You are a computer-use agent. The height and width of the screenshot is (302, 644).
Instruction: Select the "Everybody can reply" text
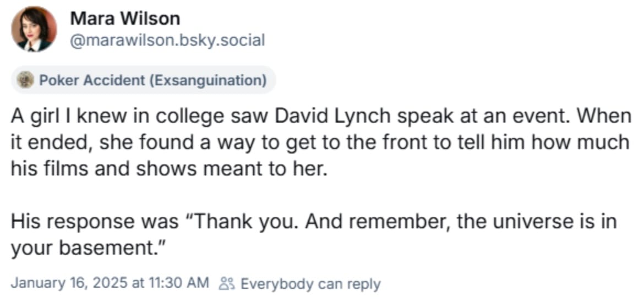(x=310, y=284)
